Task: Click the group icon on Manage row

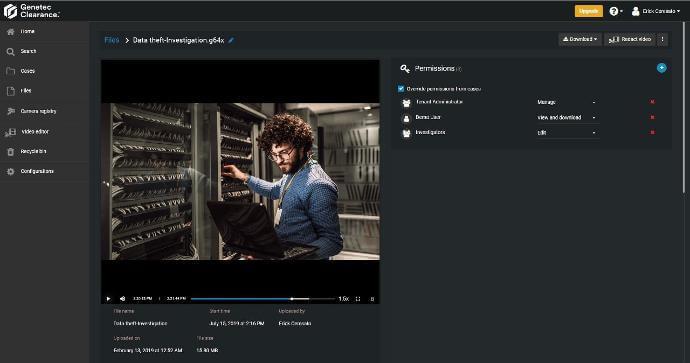Action: click(406, 103)
